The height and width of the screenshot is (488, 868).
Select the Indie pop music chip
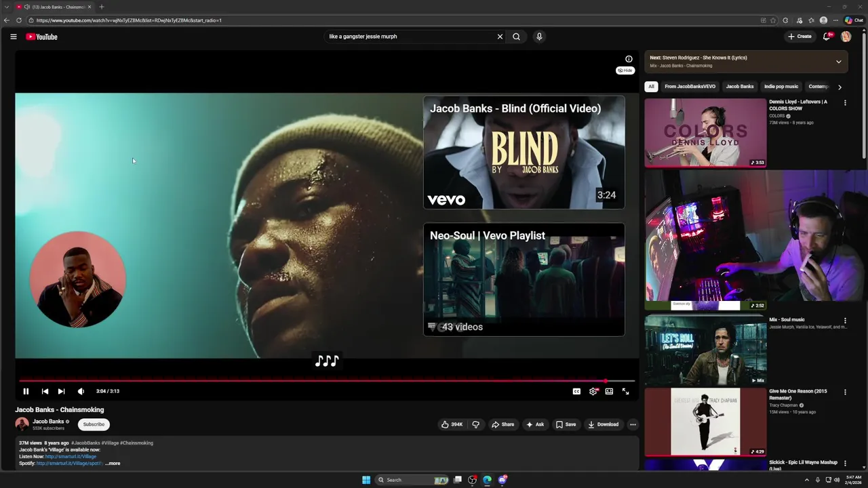(x=781, y=87)
